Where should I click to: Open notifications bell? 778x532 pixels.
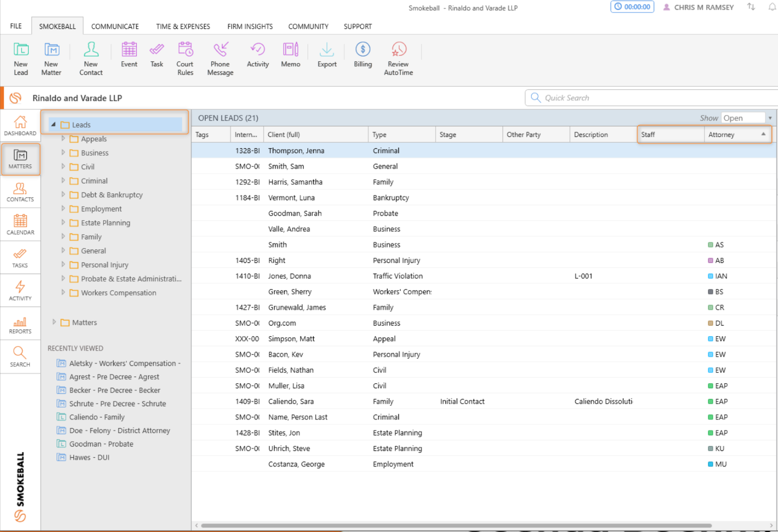[772, 7]
